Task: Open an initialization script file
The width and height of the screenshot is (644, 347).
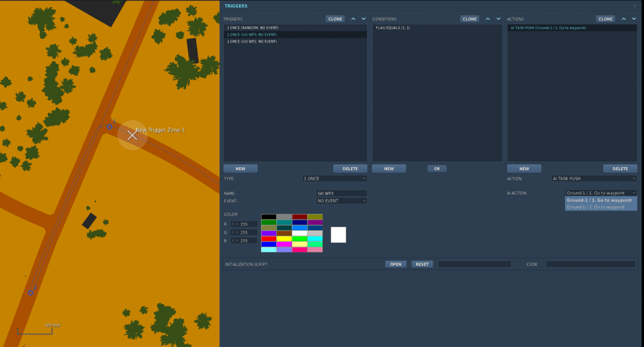Action: 395,265
